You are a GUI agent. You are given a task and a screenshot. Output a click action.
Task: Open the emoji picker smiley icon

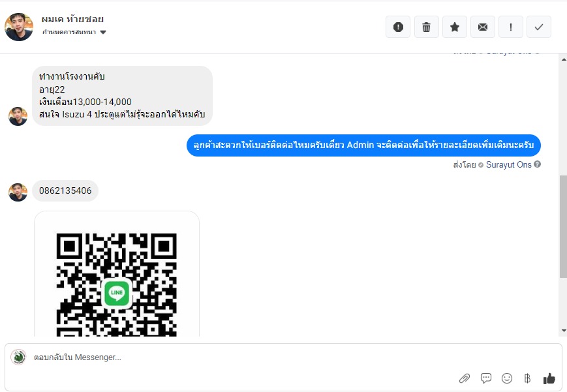507,378
